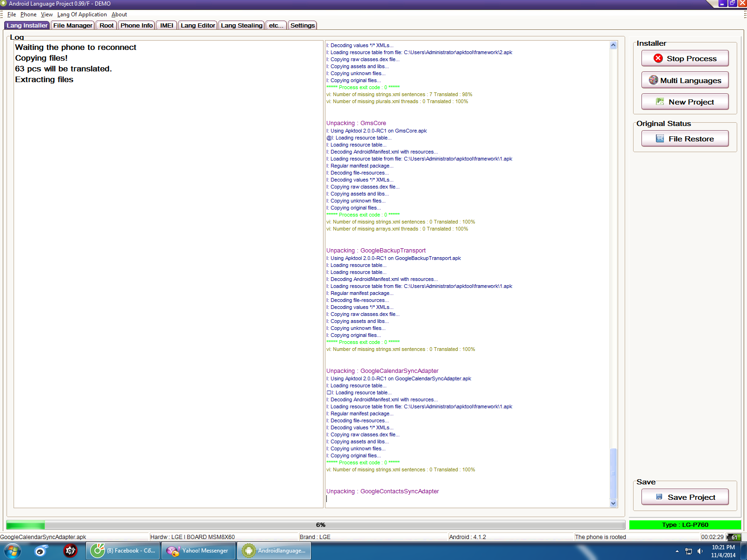Click 'Brand : LGE' status entry
Image resolution: width=747 pixels, height=560 pixels.
pos(315,537)
